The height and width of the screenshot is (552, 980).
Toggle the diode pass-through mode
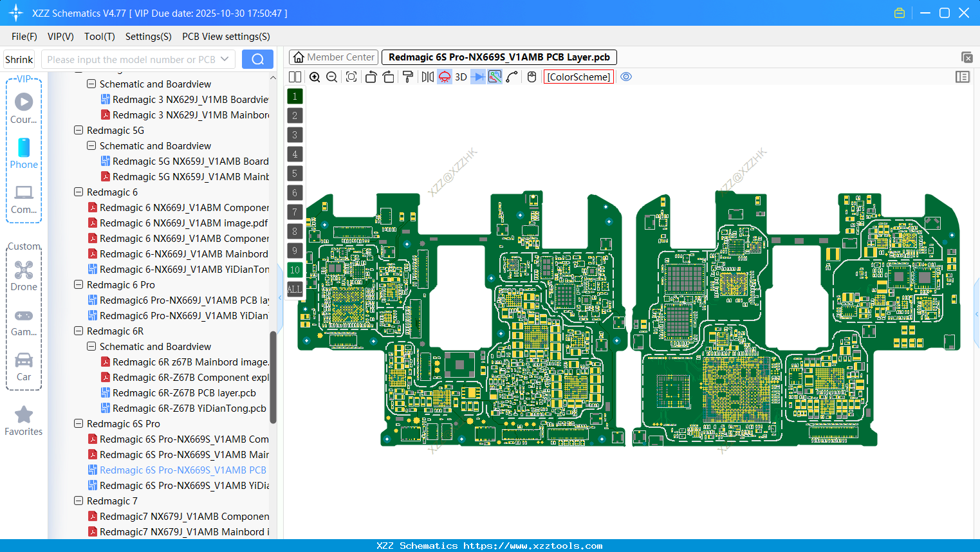(478, 77)
